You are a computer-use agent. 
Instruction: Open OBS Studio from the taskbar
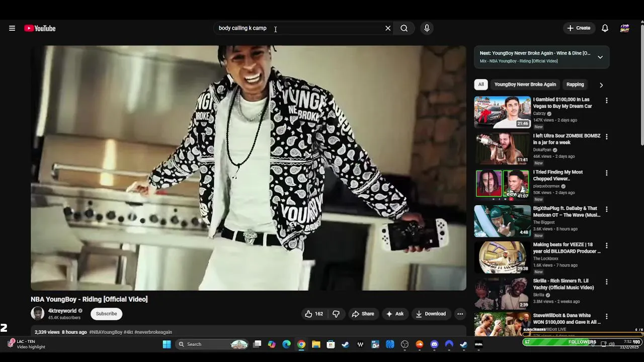click(405, 344)
